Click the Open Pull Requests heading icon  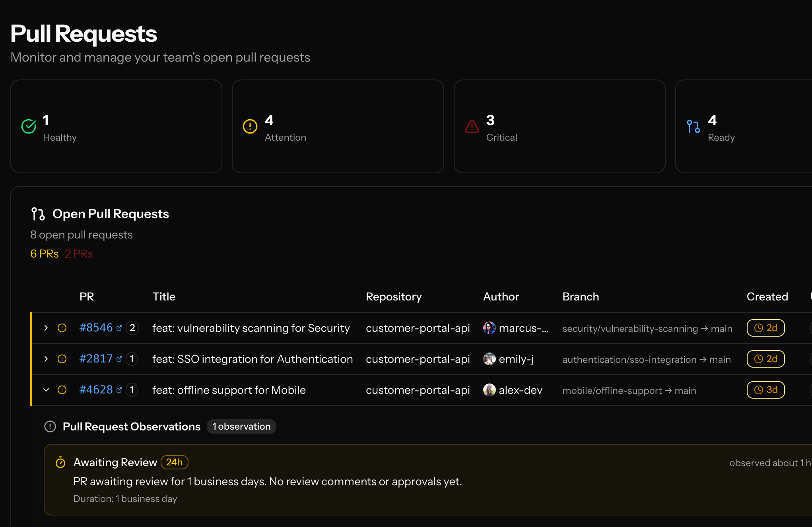point(38,214)
